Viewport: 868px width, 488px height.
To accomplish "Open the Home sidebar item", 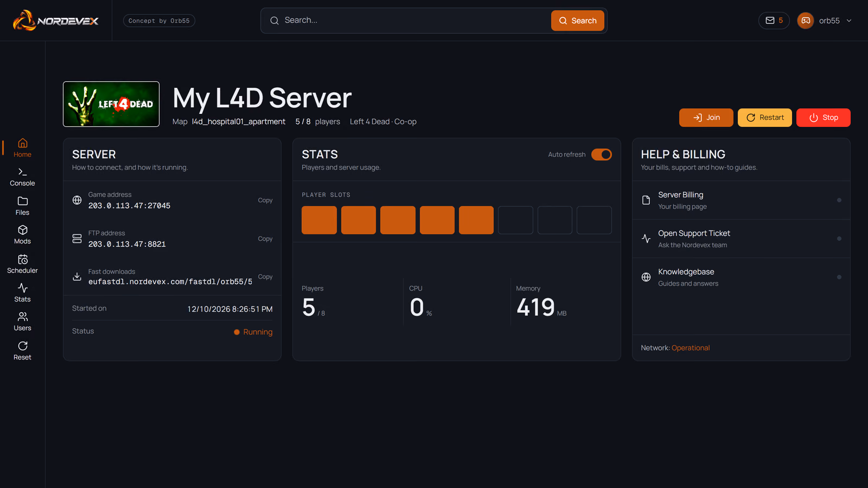I will click(22, 147).
